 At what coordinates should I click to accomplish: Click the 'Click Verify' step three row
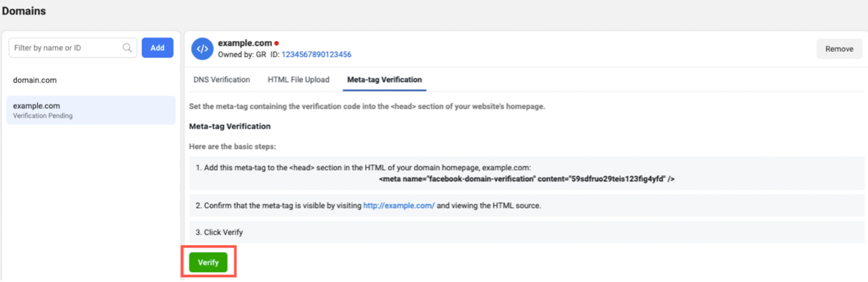click(x=526, y=232)
